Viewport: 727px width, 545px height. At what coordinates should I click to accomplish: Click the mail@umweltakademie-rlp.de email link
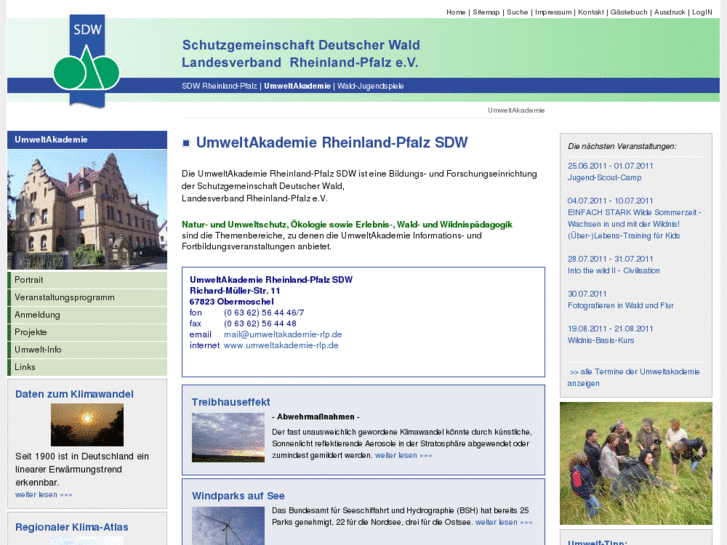pyautogui.click(x=283, y=334)
